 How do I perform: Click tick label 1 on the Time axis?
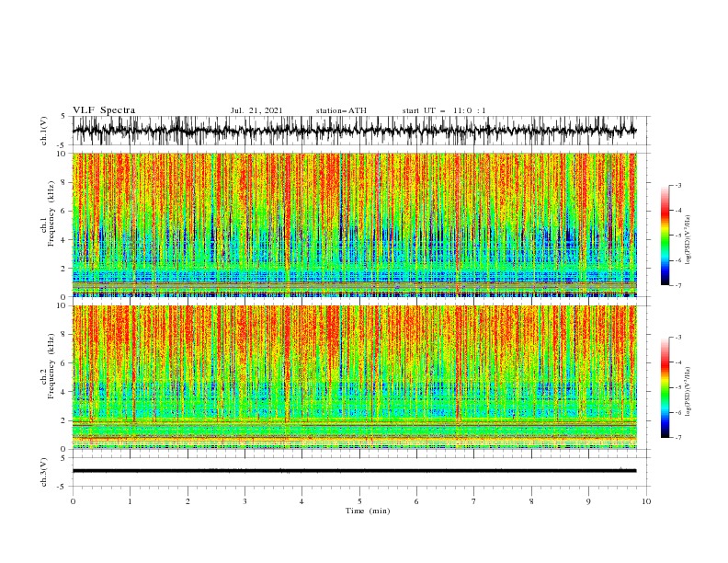(130, 501)
